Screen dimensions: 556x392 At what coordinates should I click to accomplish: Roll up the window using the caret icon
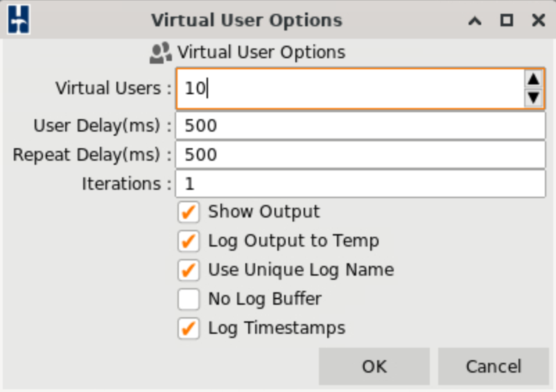click(x=475, y=20)
